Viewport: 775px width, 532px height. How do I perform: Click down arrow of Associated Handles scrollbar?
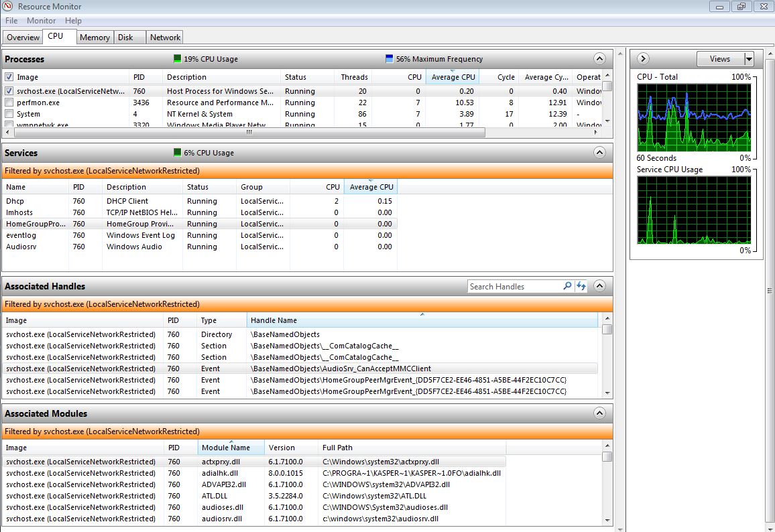pyautogui.click(x=607, y=394)
